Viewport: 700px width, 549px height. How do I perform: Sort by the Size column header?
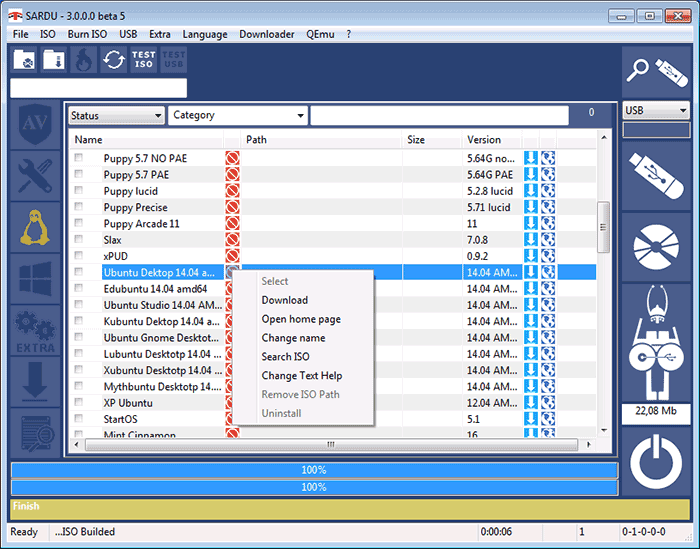click(x=432, y=140)
